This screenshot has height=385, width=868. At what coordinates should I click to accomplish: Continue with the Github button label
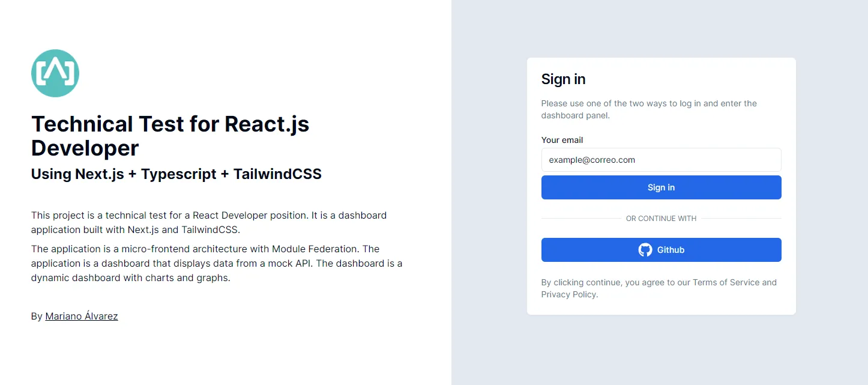(671, 250)
